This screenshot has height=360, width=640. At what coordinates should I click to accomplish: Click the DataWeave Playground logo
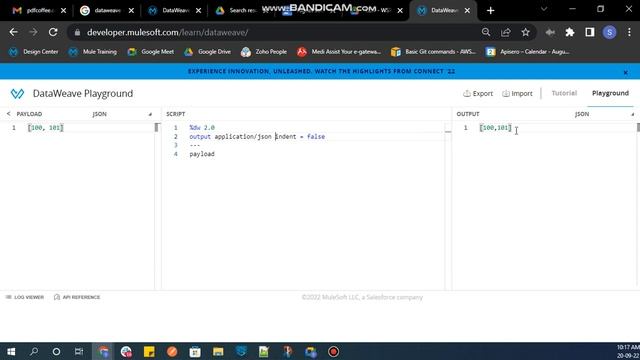click(x=17, y=93)
